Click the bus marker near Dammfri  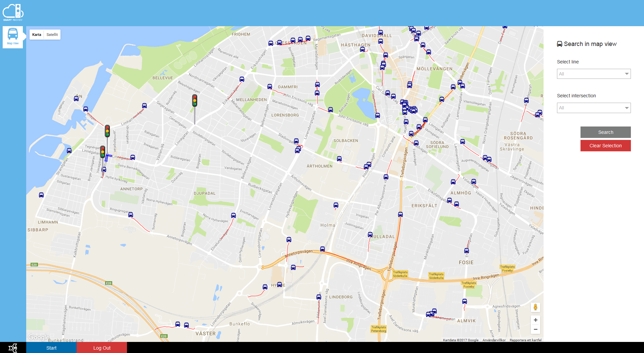click(269, 87)
